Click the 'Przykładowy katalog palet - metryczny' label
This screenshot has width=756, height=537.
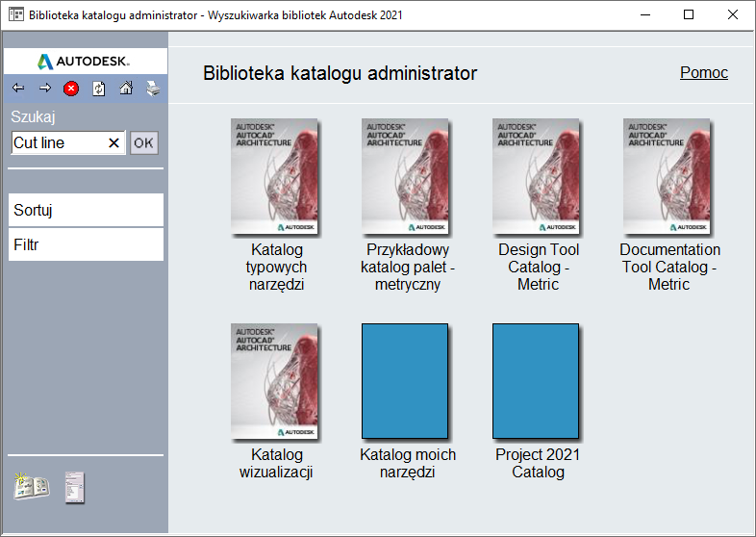tap(408, 267)
